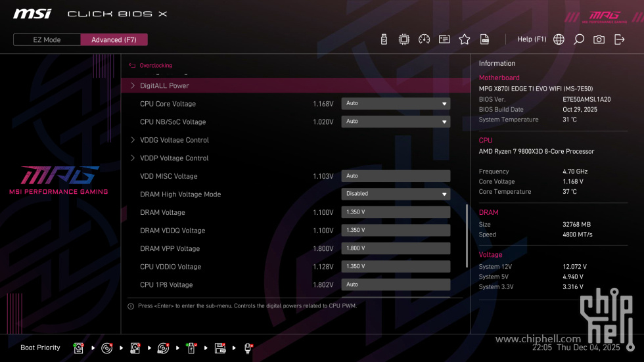The image size is (644, 362).
Task: Change DRAM High Voltage Mode dropdown
Action: (396, 194)
